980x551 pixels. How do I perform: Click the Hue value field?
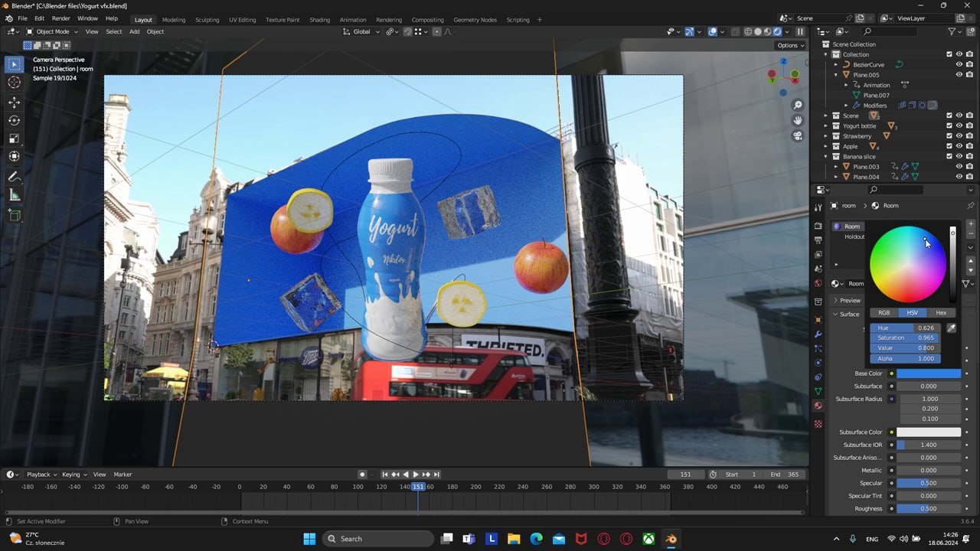click(905, 328)
